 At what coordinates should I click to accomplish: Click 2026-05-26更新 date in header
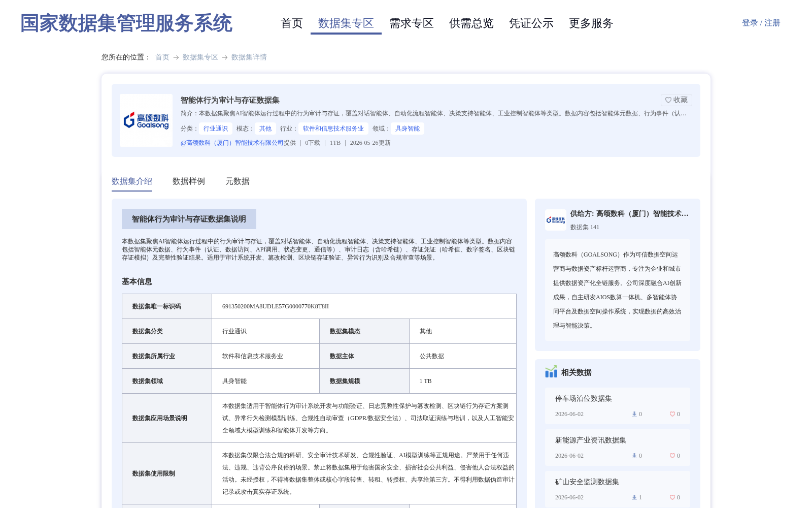(370, 143)
